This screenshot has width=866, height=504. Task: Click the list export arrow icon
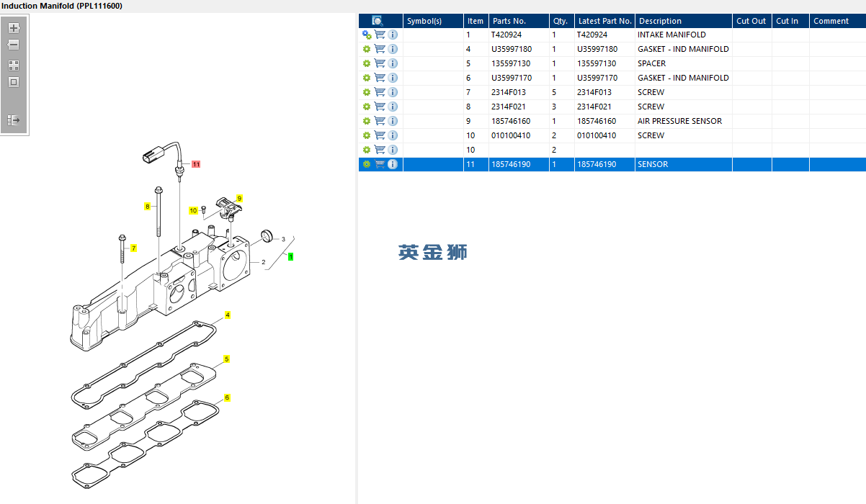14,120
